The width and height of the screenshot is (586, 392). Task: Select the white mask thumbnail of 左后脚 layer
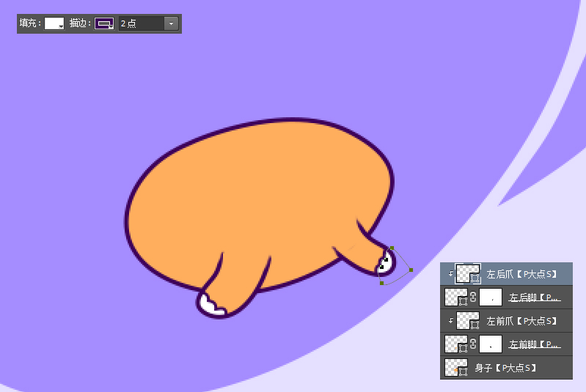click(x=491, y=297)
